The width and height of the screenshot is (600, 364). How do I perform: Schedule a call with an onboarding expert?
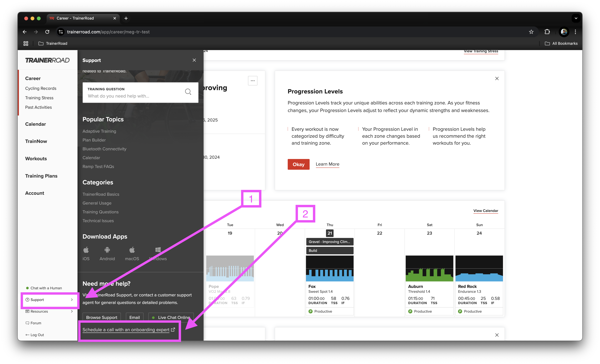129,330
